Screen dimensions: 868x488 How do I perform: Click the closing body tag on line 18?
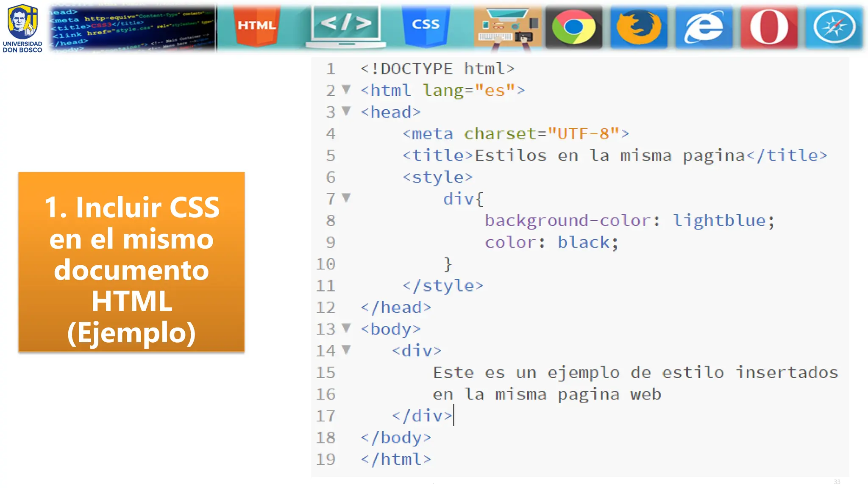point(396,438)
